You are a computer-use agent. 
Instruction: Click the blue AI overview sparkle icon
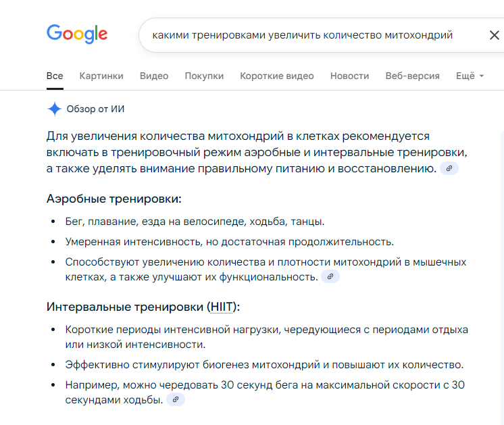click(55, 109)
